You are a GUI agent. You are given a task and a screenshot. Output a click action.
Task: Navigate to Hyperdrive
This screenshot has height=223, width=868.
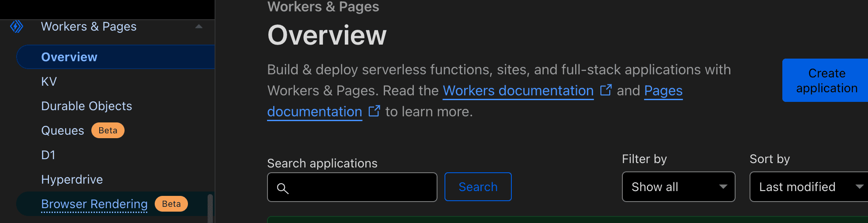click(x=72, y=179)
